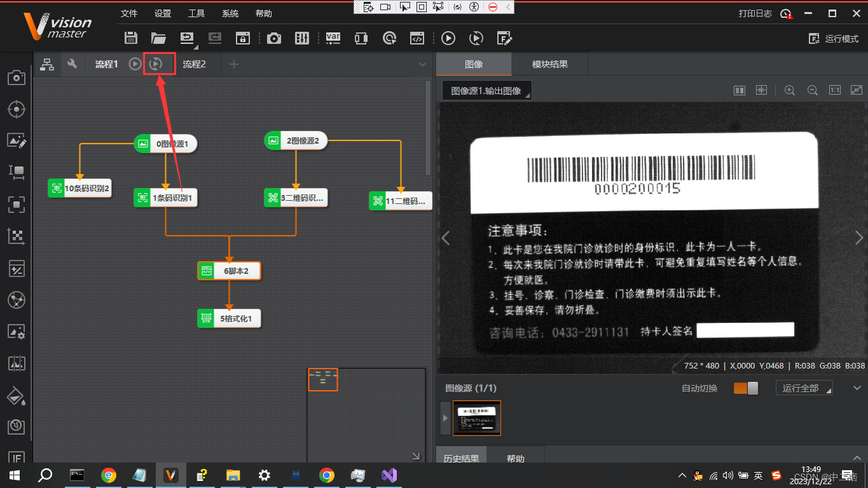This screenshot has height=488, width=868.
Task: Fit image to full view icon
Action: [857, 90]
